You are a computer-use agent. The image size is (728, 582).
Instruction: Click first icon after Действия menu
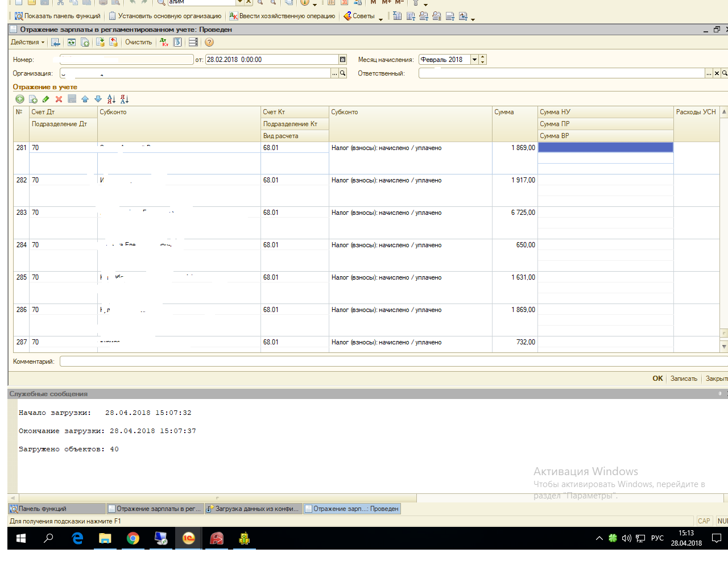[x=56, y=42]
